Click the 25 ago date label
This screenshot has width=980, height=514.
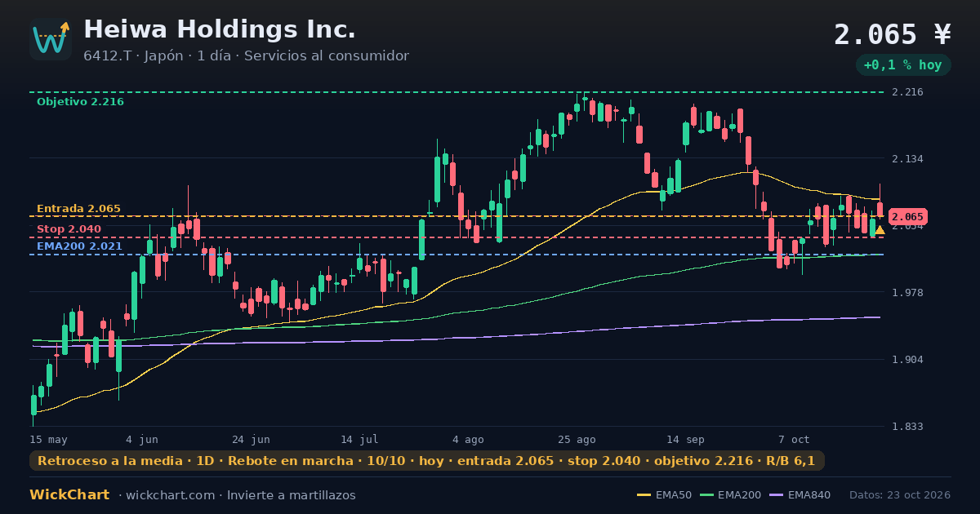coord(577,440)
